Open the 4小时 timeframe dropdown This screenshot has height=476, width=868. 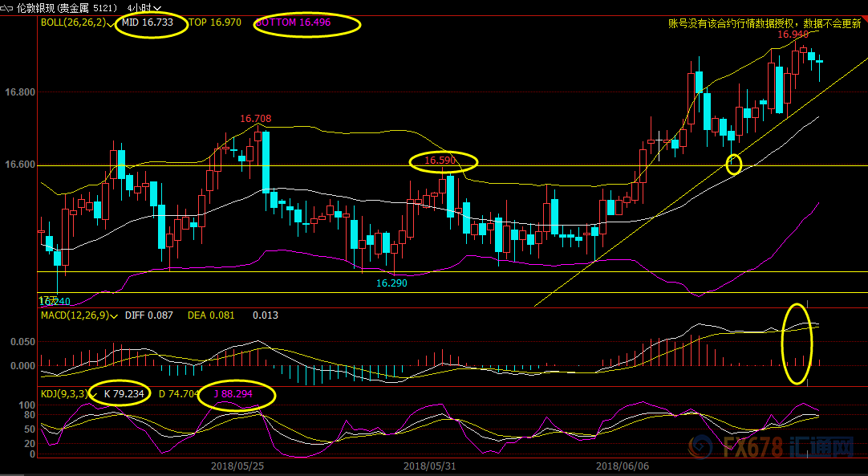tap(144, 8)
